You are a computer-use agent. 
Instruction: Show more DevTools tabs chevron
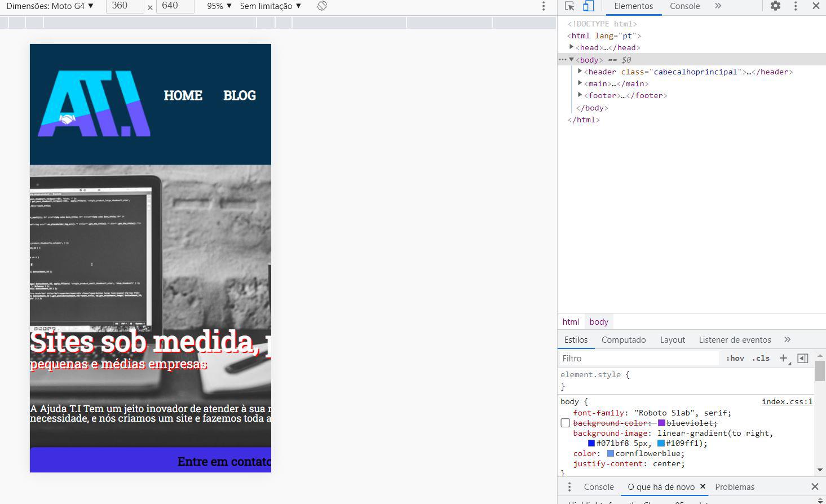[x=718, y=6]
